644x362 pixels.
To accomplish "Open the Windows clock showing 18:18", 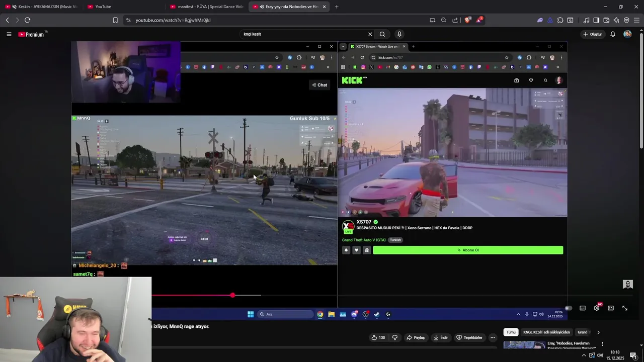I will pos(615,355).
